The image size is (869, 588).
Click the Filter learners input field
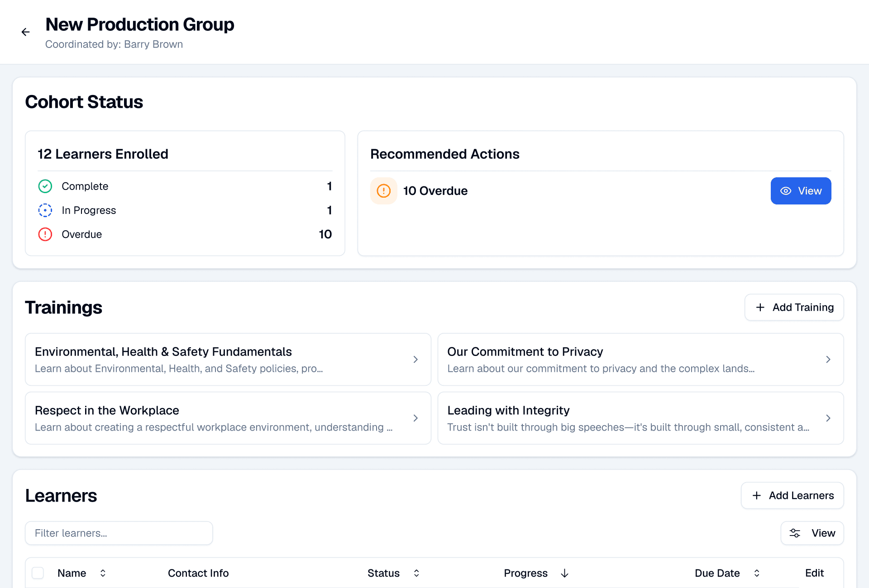point(119,533)
